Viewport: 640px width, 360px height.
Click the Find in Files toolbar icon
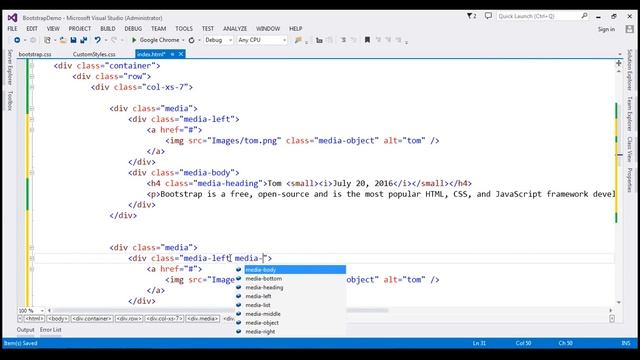coord(298,40)
